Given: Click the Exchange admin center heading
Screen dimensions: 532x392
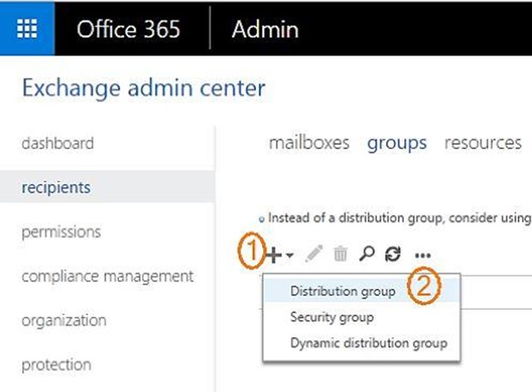Looking at the screenshot, I should click(x=144, y=88).
